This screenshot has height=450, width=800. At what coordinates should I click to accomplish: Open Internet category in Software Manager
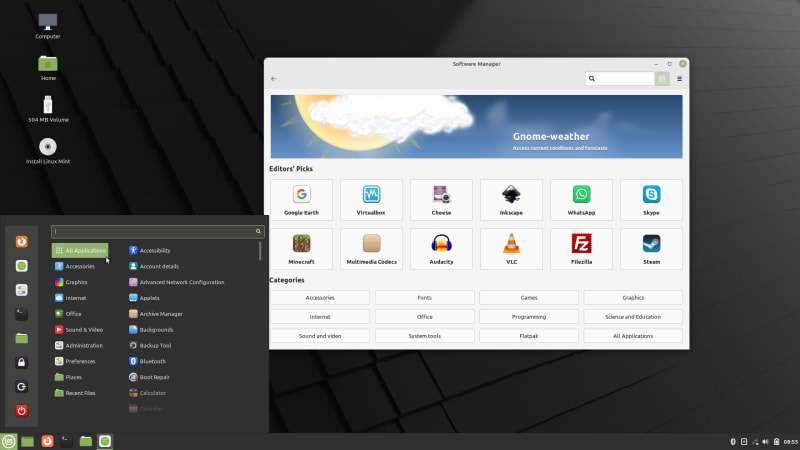pyautogui.click(x=320, y=317)
